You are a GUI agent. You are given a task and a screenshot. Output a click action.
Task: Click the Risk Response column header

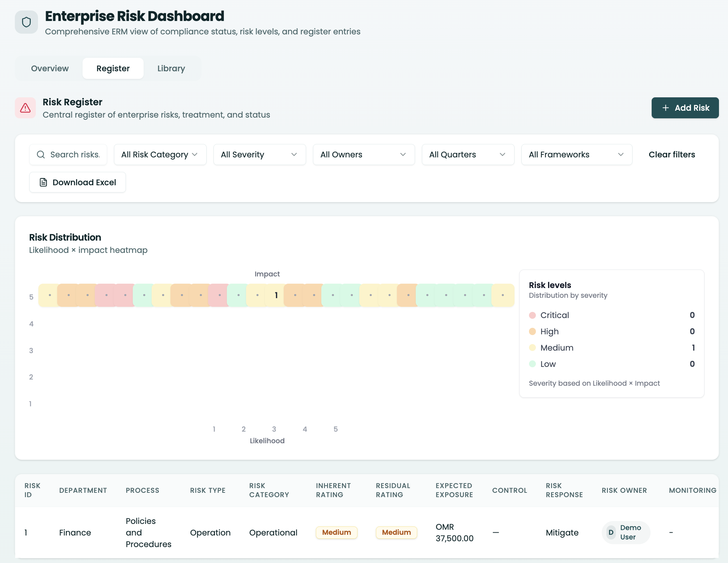click(564, 490)
